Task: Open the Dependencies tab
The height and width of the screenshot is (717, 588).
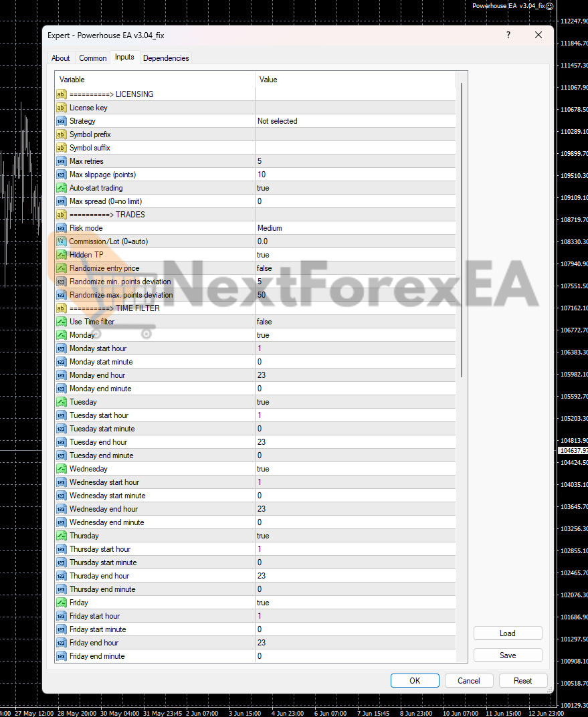Action: (x=166, y=58)
